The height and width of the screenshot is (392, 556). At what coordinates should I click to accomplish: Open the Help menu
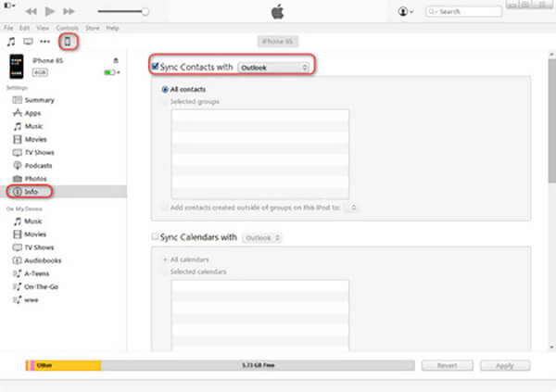(x=112, y=28)
